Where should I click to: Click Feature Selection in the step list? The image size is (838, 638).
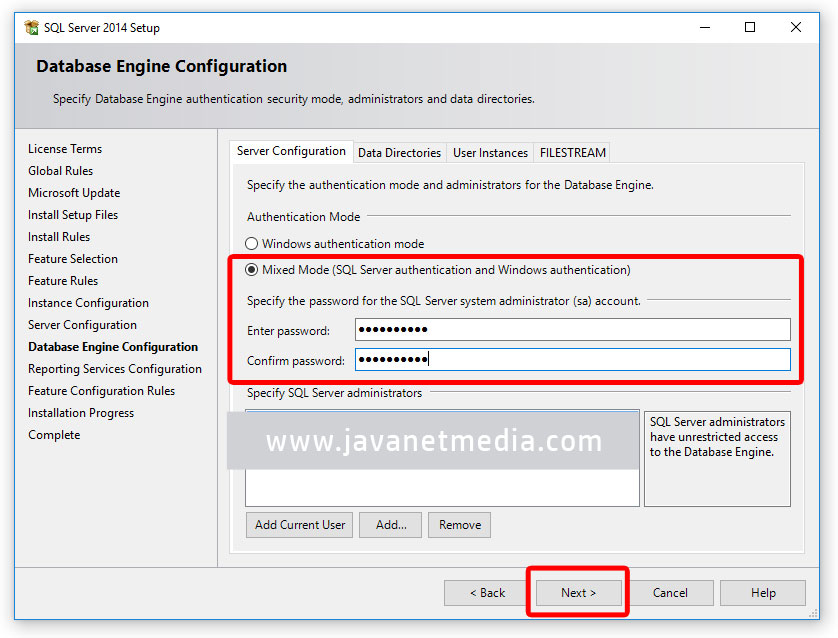point(73,259)
